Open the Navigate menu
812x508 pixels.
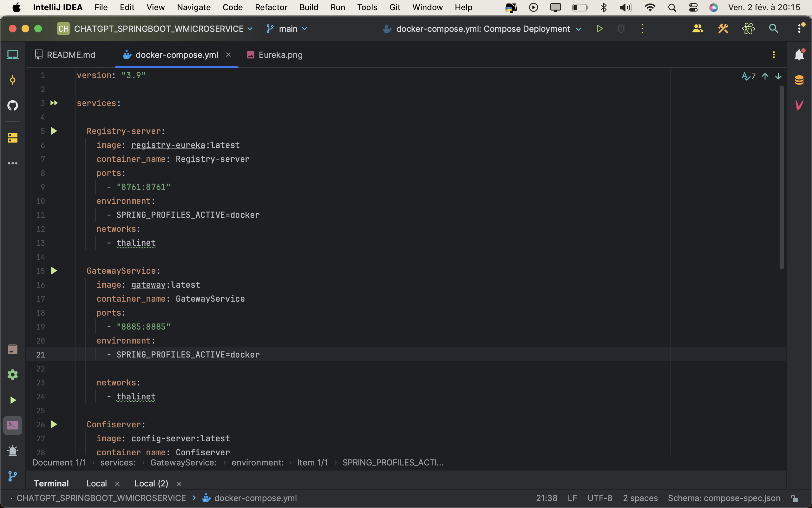pos(193,7)
